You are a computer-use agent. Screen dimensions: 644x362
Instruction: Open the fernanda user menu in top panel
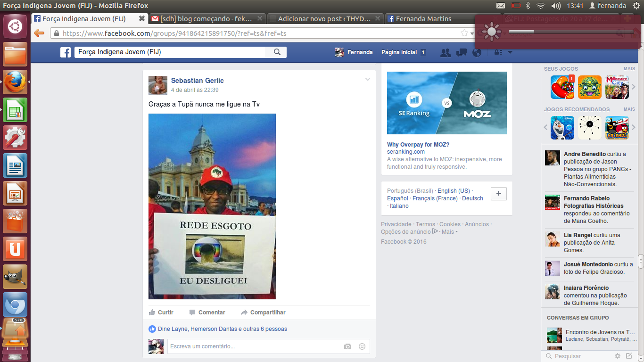[608, 6]
